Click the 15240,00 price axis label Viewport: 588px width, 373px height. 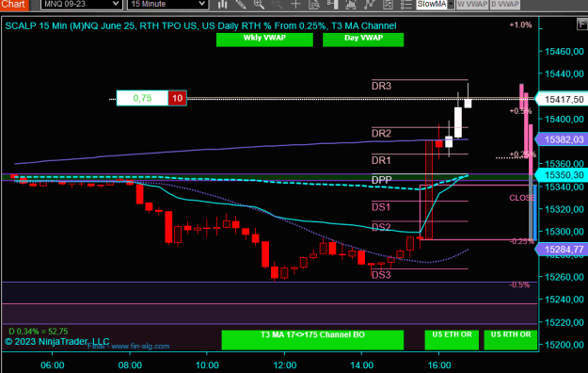pos(564,300)
